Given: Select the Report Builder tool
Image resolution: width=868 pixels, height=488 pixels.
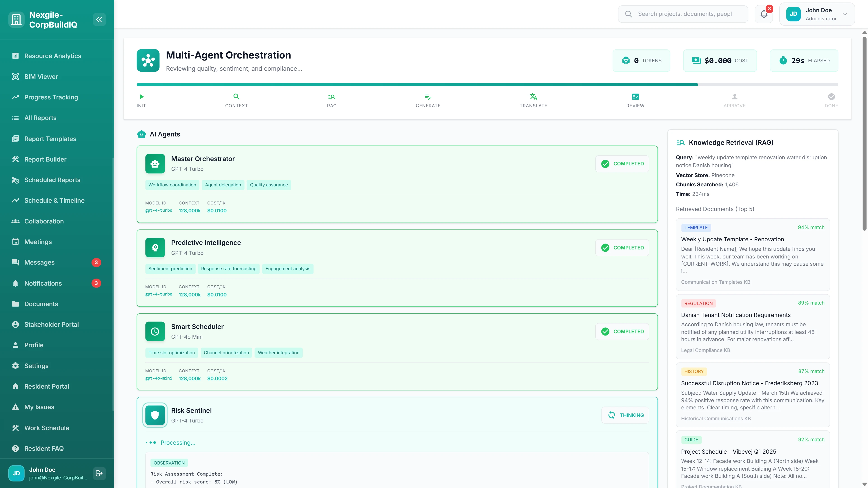Looking at the screenshot, I should 45,159.
